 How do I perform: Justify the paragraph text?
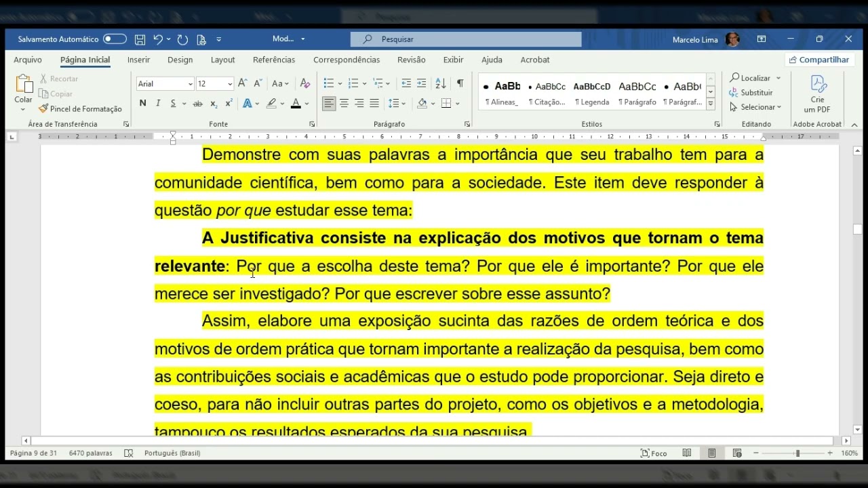click(374, 103)
